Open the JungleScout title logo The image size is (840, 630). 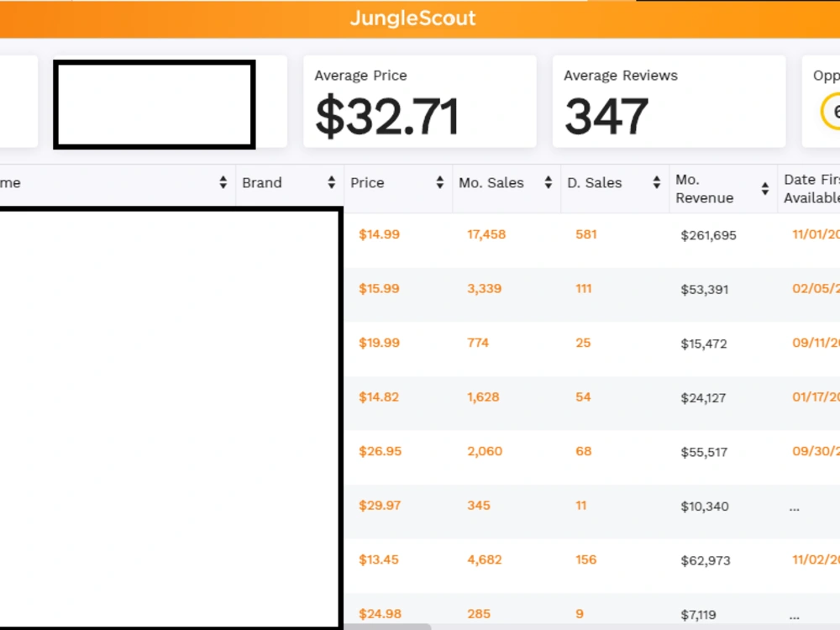point(413,18)
